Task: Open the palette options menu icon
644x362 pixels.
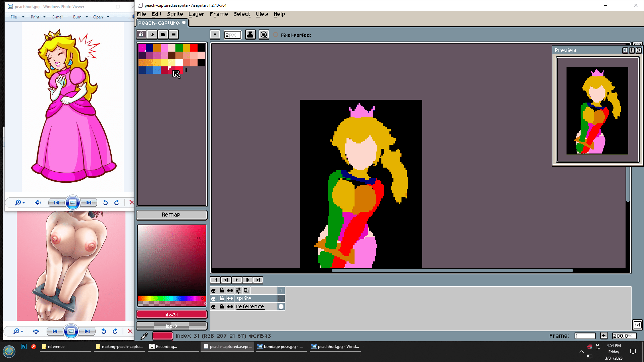Action: point(173,35)
